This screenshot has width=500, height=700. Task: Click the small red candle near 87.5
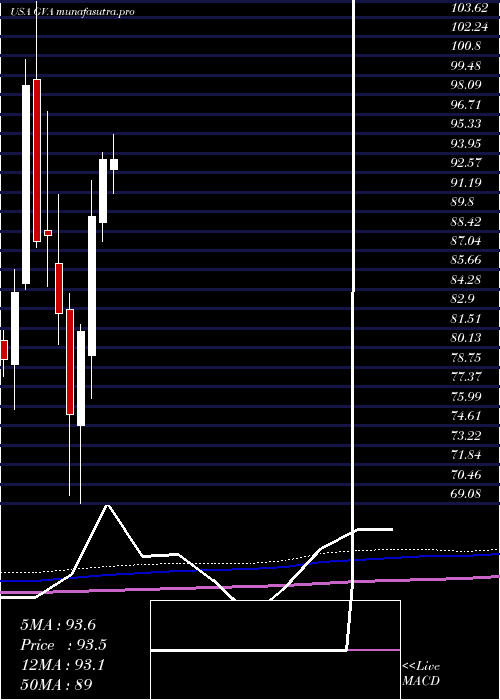point(48,233)
